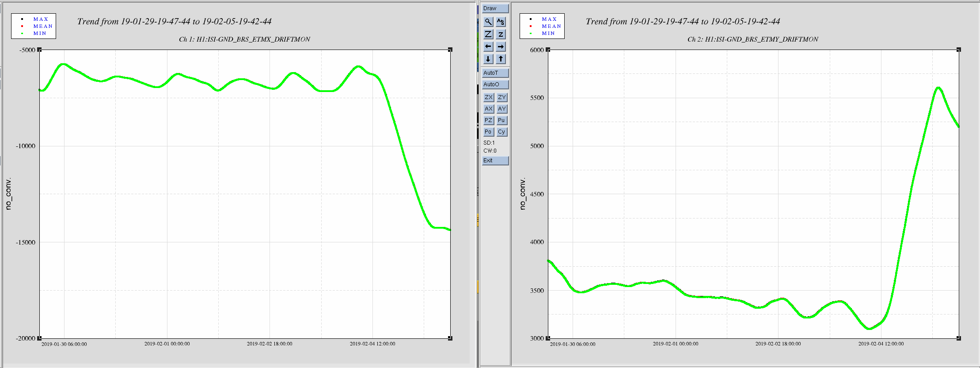Toggle the ZY zoom-Y mode

point(502,97)
